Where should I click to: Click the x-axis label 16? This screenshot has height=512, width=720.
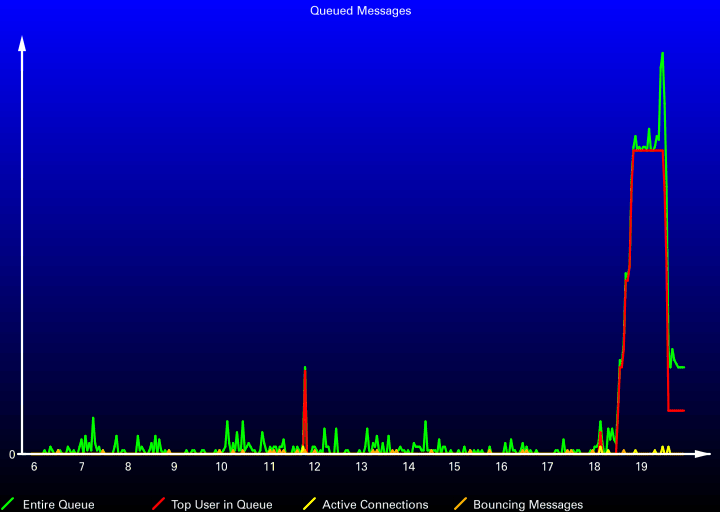(501, 467)
